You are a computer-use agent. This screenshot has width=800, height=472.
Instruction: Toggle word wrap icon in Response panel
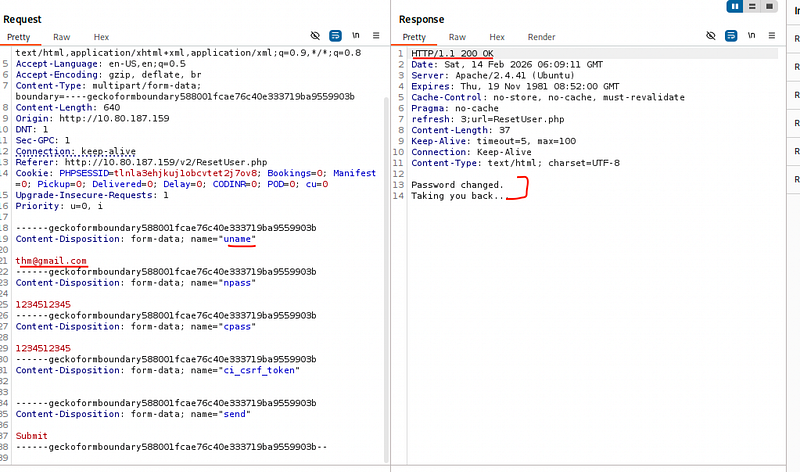(731, 36)
